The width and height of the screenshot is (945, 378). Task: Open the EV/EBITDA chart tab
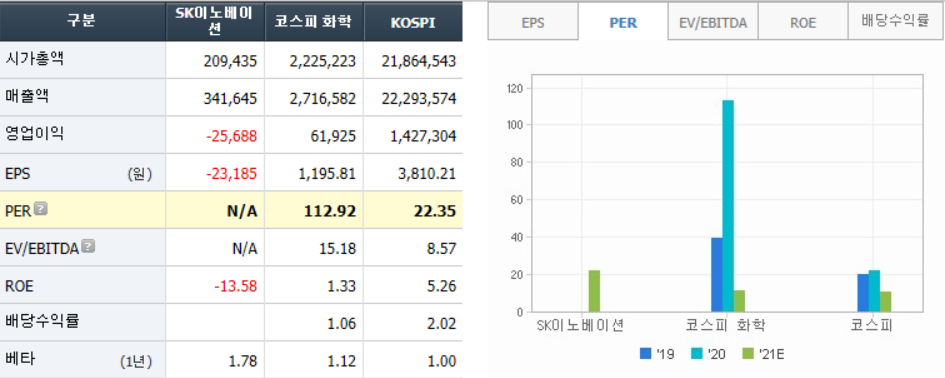(x=713, y=22)
